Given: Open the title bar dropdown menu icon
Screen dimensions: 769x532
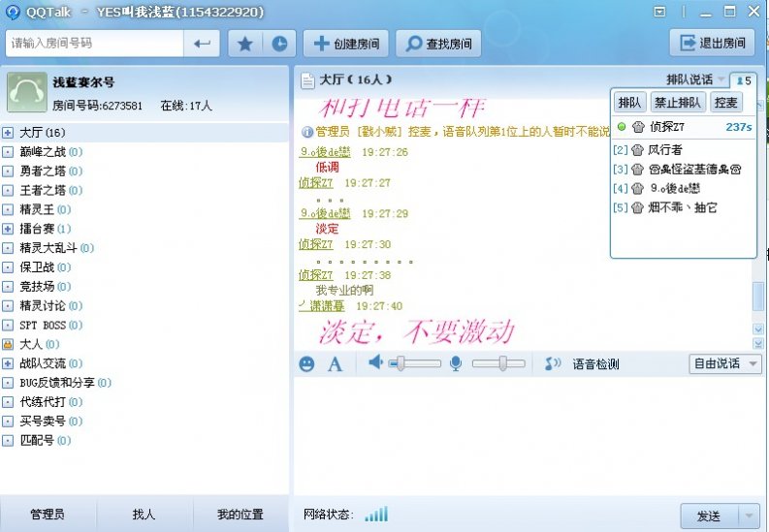Looking at the screenshot, I should (660, 12).
